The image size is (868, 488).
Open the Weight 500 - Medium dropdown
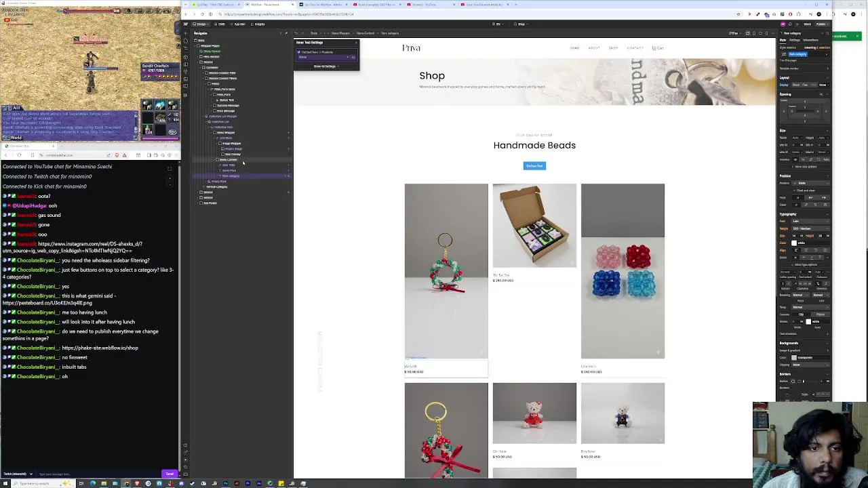tap(811, 228)
